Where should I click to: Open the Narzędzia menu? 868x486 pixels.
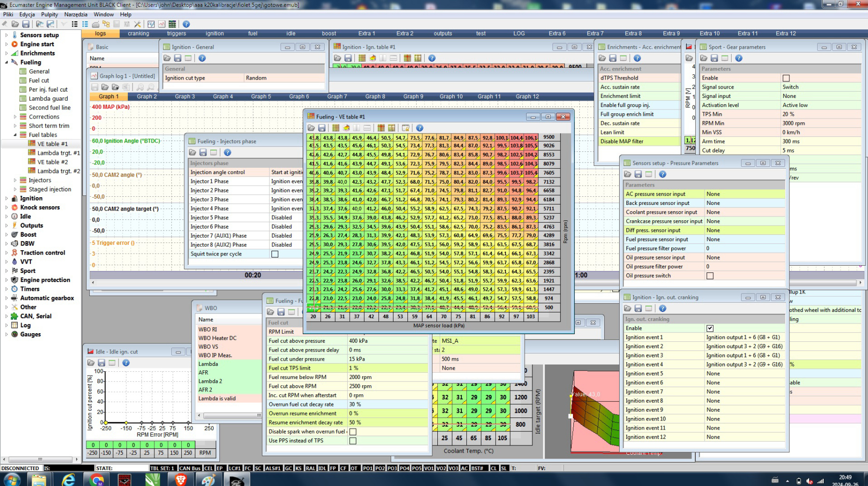[x=76, y=14]
